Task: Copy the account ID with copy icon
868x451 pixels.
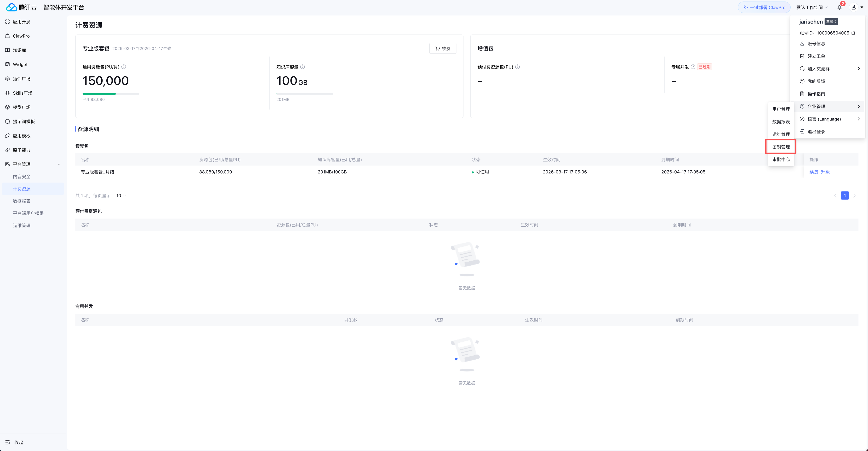Action: (854, 33)
